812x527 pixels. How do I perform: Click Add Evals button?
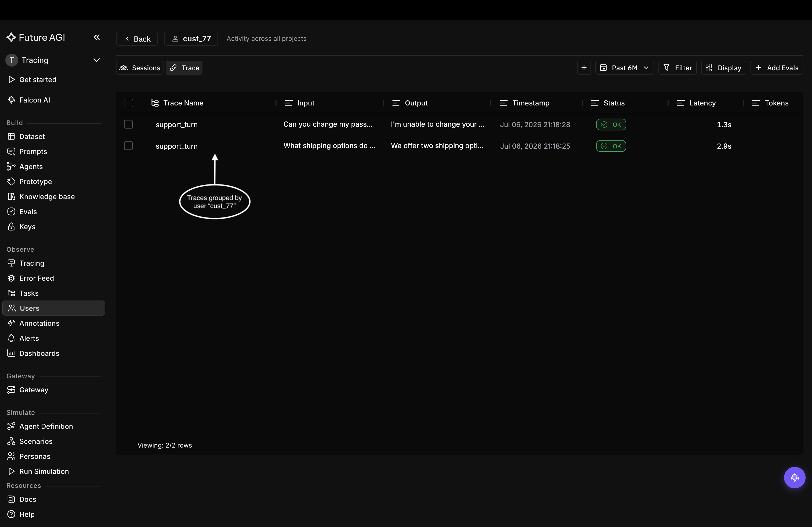[x=777, y=68]
